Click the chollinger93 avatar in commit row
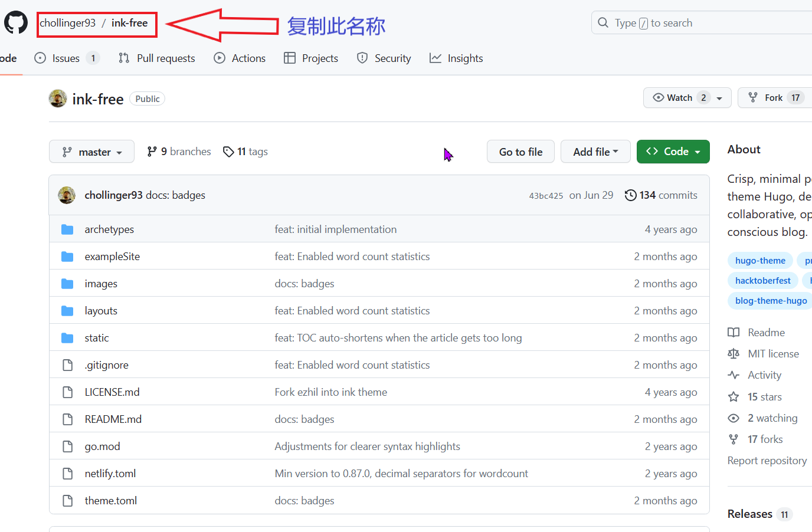The width and height of the screenshot is (812, 532). (x=67, y=195)
